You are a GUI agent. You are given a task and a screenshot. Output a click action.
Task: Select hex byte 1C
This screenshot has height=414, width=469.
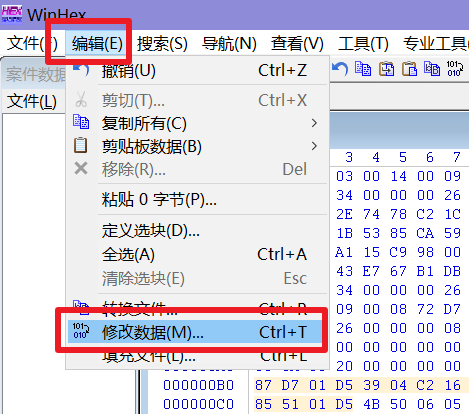452,214
